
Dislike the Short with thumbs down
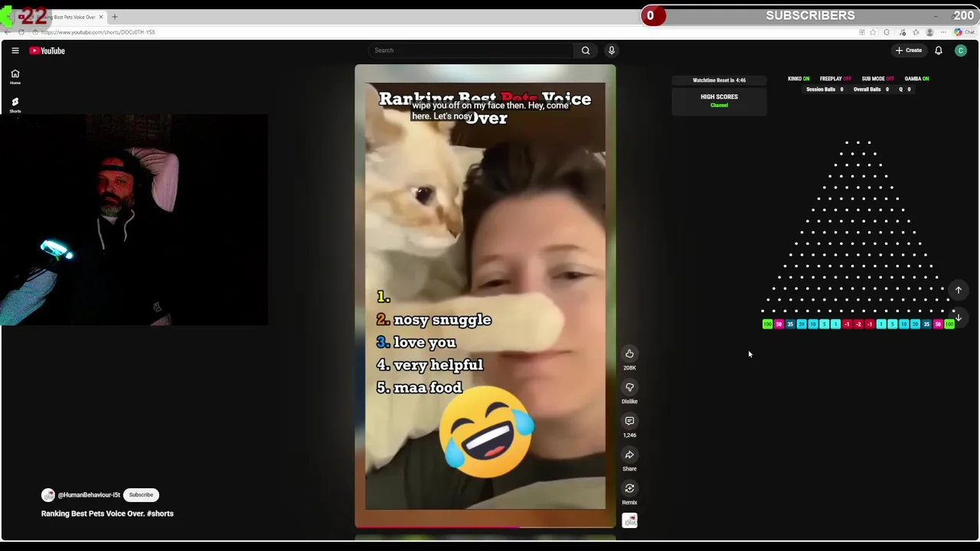coord(629,387)
